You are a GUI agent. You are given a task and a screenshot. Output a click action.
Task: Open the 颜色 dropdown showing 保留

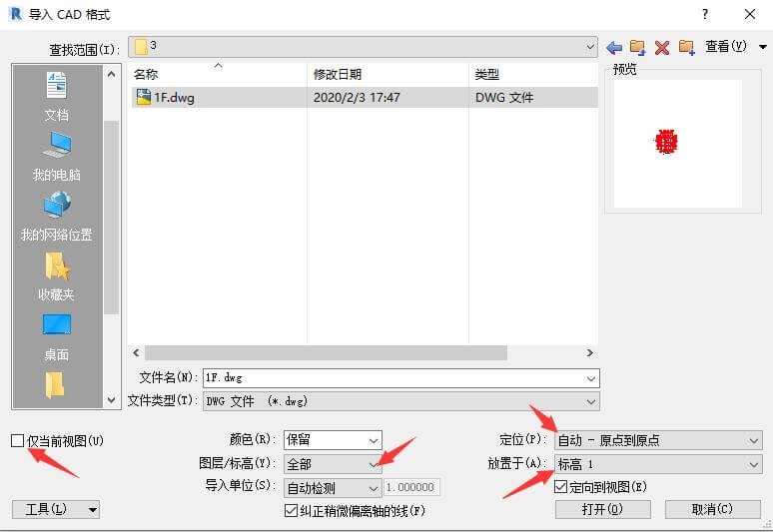[333, 440]
